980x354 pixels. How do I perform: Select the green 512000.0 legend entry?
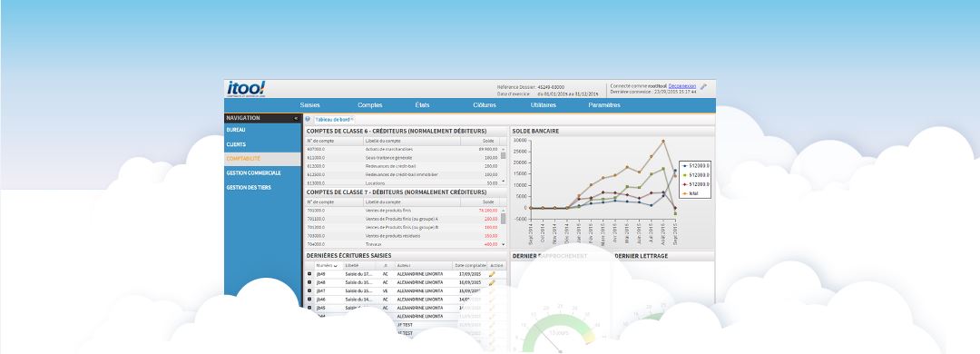click(695, 175)
